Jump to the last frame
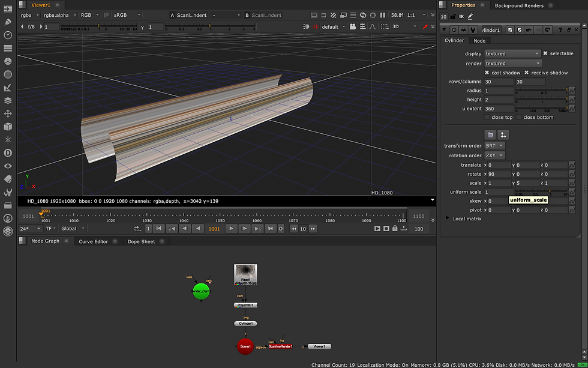 [x=269, y=229]
